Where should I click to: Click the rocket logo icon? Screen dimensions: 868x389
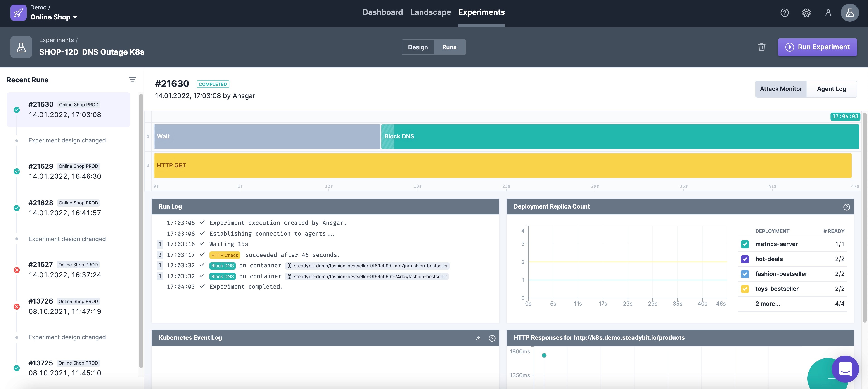click(19, 13)
